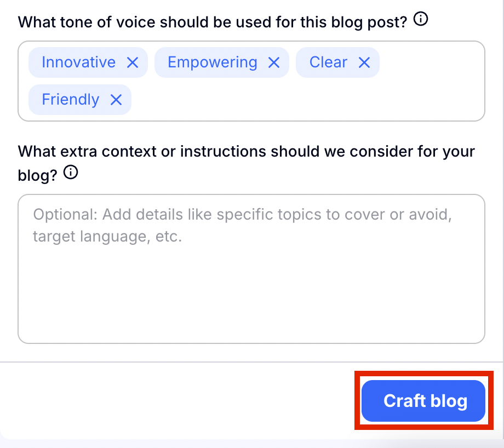
Task: Show info icon beside extra context question
Action: tap(71, 173)
